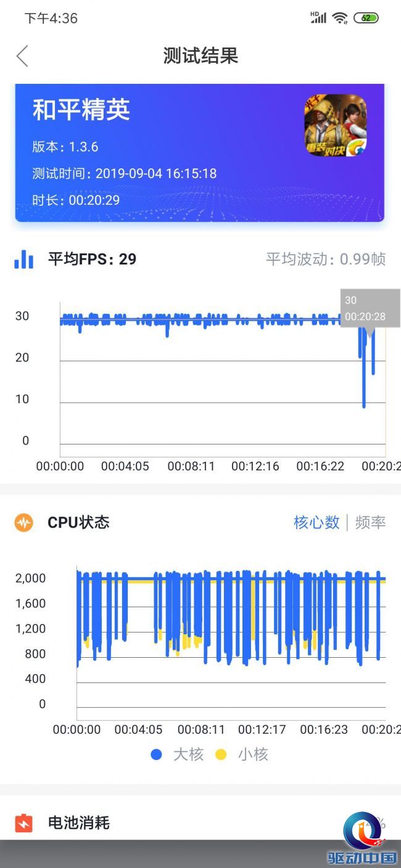Tap the FPS tooltip showing 00:20:28
The image size is (401, 868).
tap(370, 308)
